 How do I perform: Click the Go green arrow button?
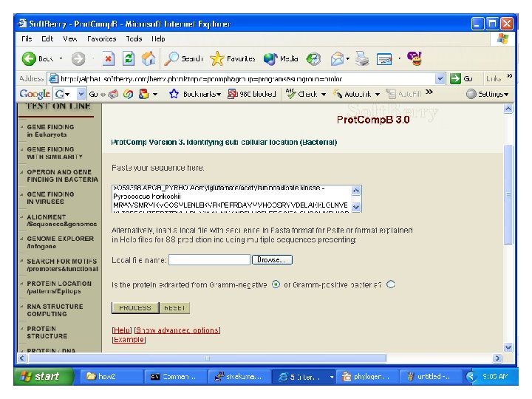[x=455, y=79]
